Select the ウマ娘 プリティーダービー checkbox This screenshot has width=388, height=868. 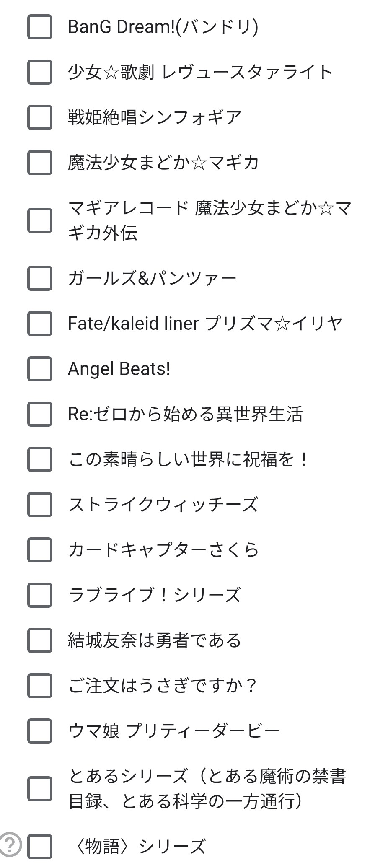click(x=40, y=731)
